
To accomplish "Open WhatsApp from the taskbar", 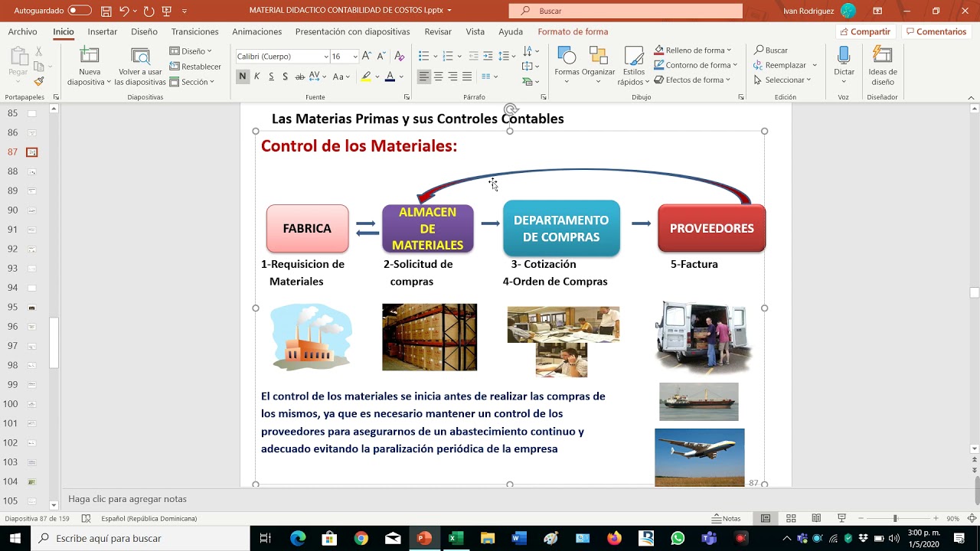I will [x=678, y=538].
